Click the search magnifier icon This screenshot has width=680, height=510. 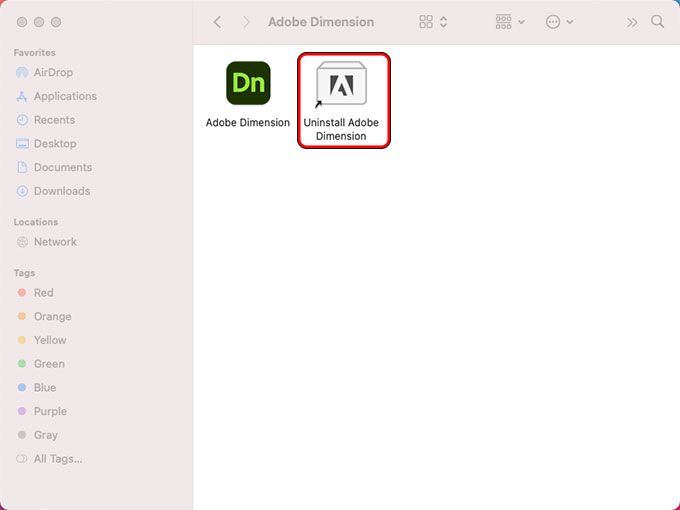point(657,21)
